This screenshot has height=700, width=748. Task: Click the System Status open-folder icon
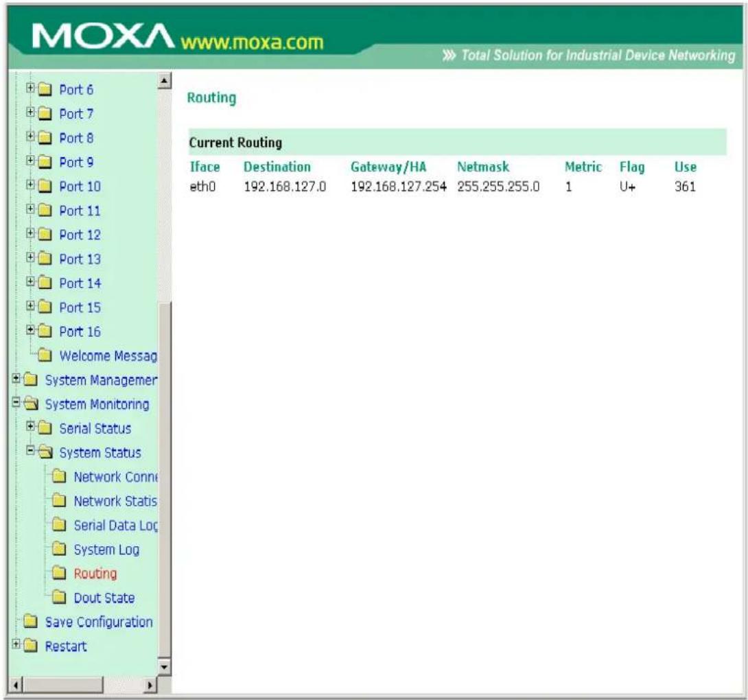[45, 453]
